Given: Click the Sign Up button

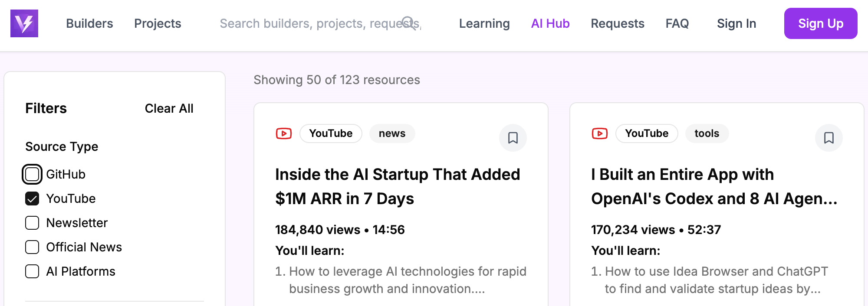Looking at the screenshot, I should (x=821, y=23).
